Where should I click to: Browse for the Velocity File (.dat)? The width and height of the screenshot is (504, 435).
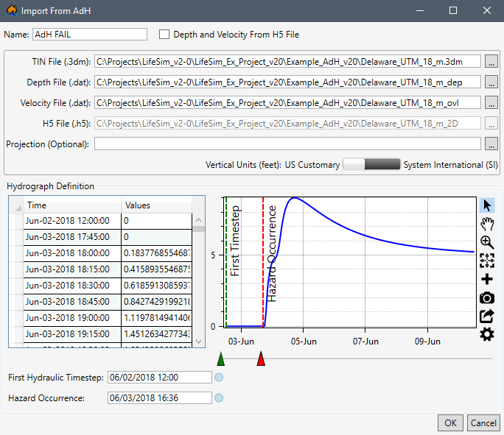(491, 103)
